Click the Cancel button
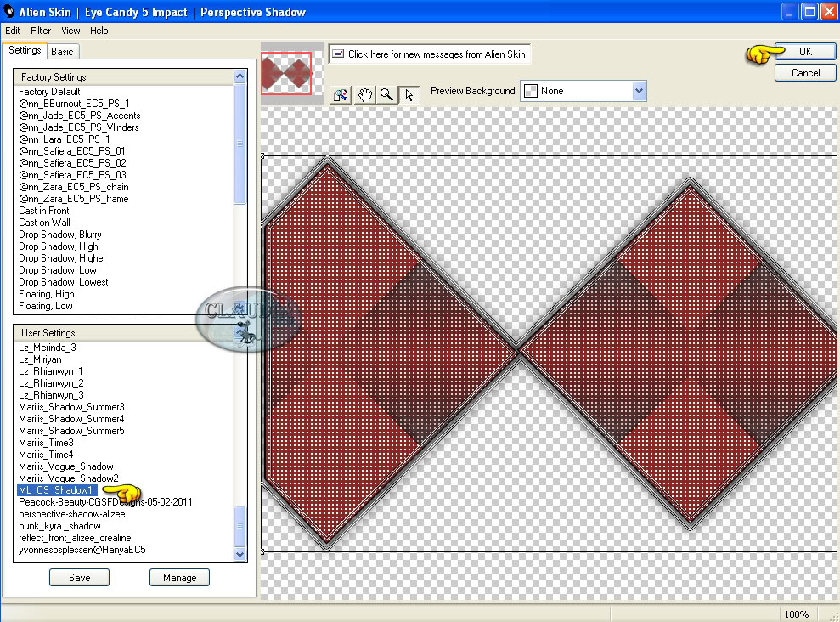Image resolution: width=840 pixels, height=622 pixels. pyautogui.click(x=805, y=73)
